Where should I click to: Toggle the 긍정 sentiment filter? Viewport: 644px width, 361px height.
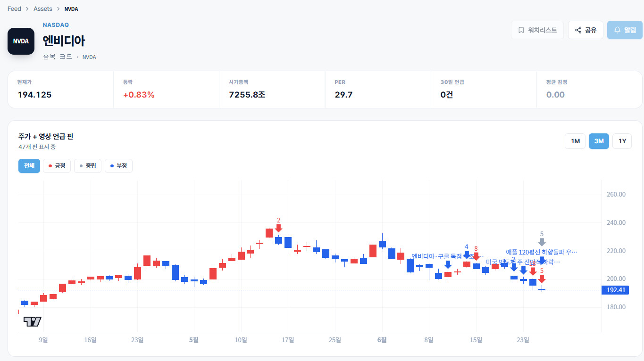(57, 166)
